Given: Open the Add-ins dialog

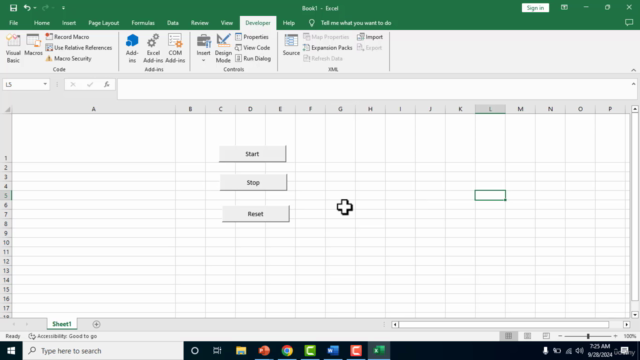Looking at the screenshot, I should pos(132,48).
